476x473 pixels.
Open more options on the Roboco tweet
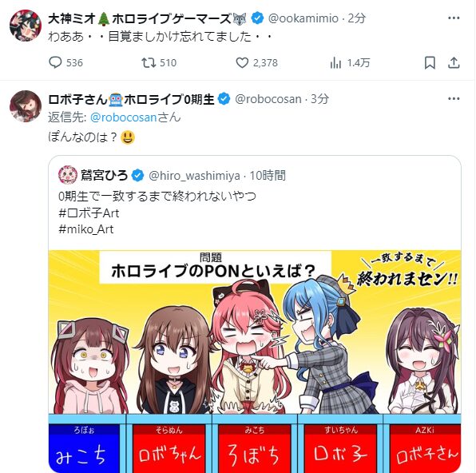click(454, 99)
